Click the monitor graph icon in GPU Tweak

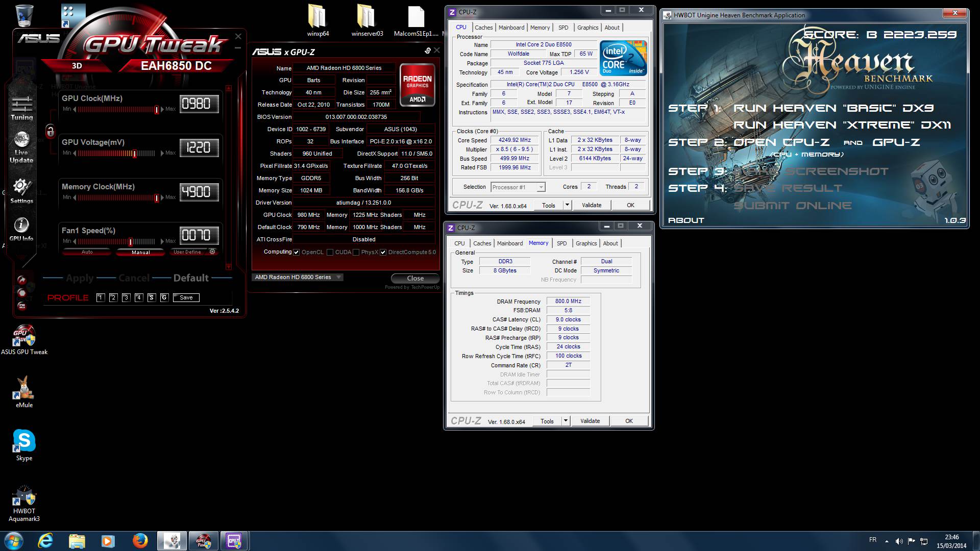[21, 306]
